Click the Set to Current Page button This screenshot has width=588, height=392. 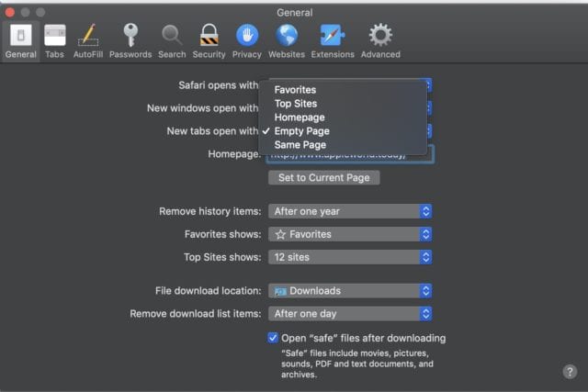[x=323, y=178]
